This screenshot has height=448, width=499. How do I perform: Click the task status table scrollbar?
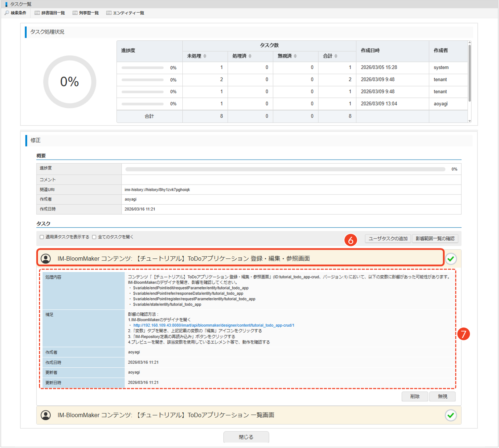coord(470,73)
